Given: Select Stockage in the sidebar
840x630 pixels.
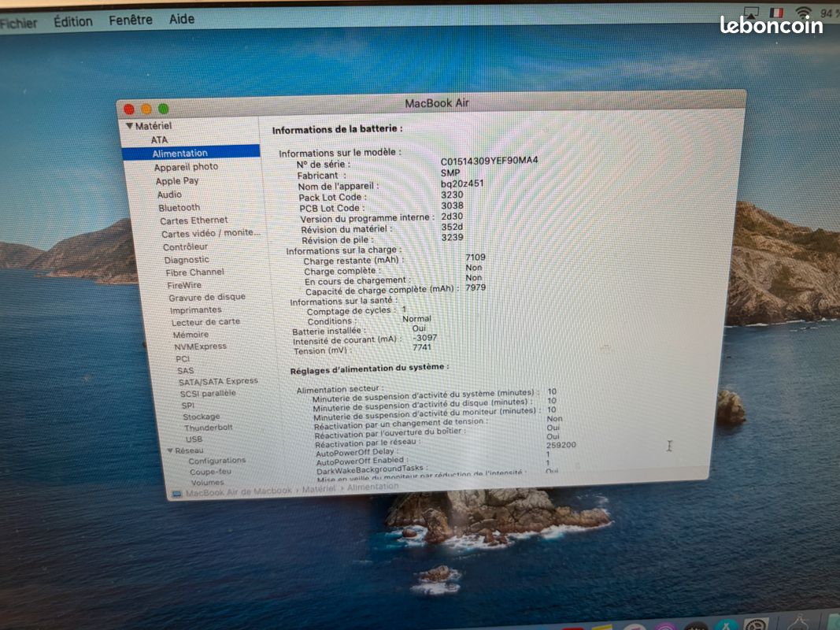Looking at the screenshot, I should point(201,417).
